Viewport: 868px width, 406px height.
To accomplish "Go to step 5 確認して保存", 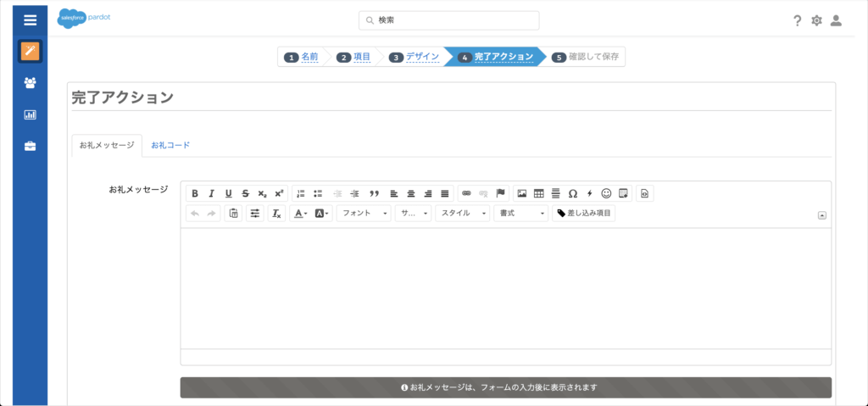I will tap(586, 57).
